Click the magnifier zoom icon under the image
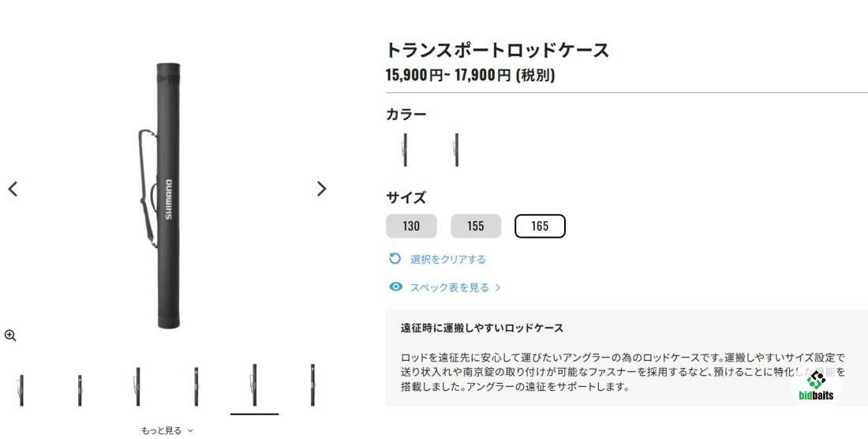The image size is (868, 439). [x=10, y=336]
